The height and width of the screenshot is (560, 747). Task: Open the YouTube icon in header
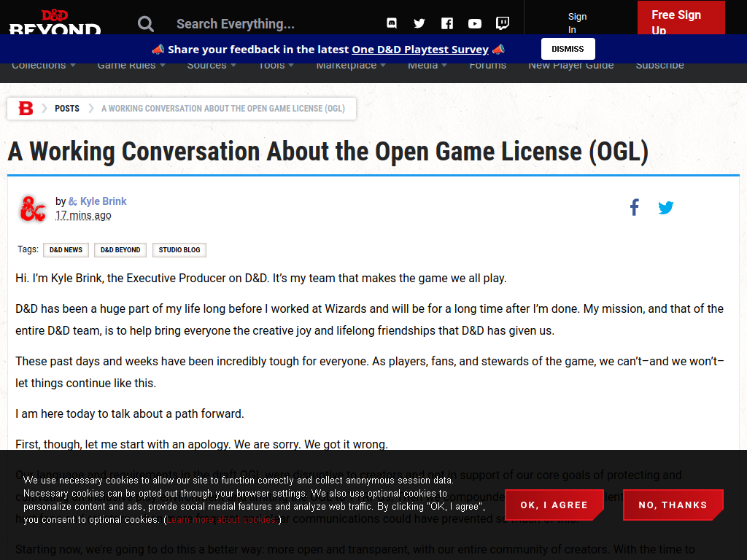click(474, 23)
